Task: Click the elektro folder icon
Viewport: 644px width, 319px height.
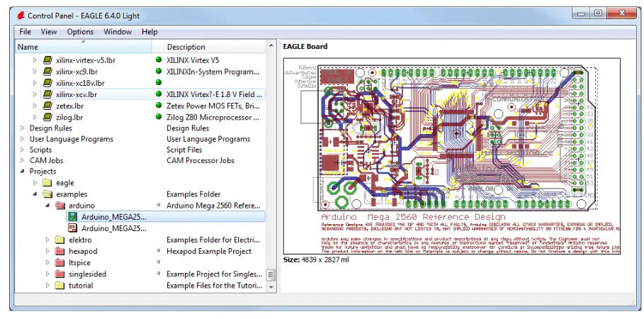Action: (x=60, y=240)
